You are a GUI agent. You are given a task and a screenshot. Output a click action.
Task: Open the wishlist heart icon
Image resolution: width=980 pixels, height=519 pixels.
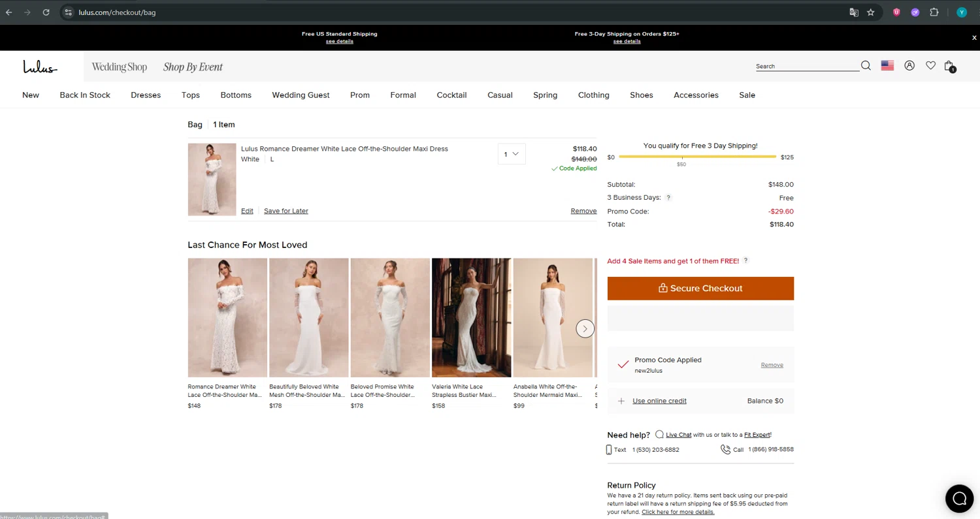tap(930, 66)
